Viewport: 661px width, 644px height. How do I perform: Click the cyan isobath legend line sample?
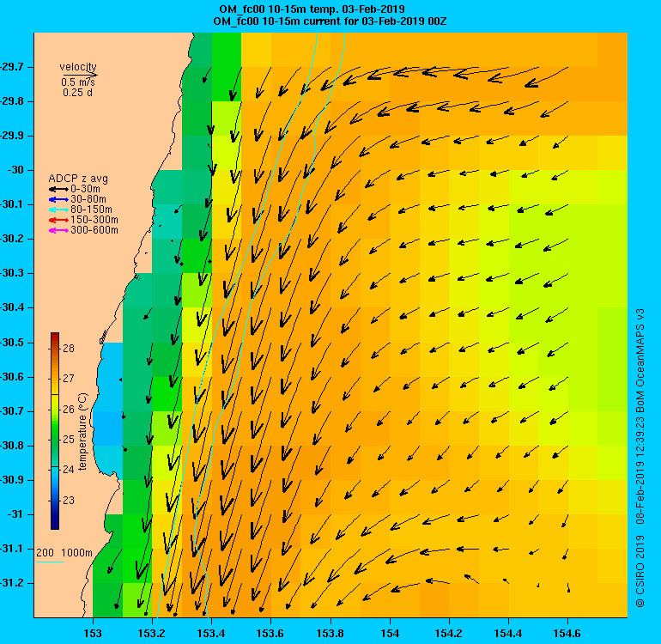coord(49,562)
